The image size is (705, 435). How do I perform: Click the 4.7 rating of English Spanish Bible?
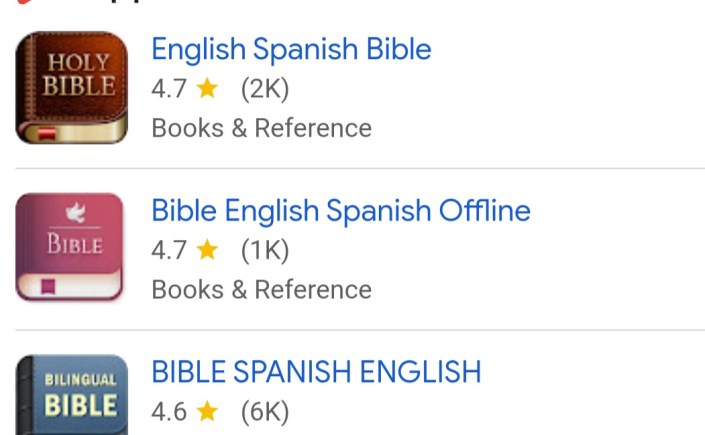pos(168,89)
